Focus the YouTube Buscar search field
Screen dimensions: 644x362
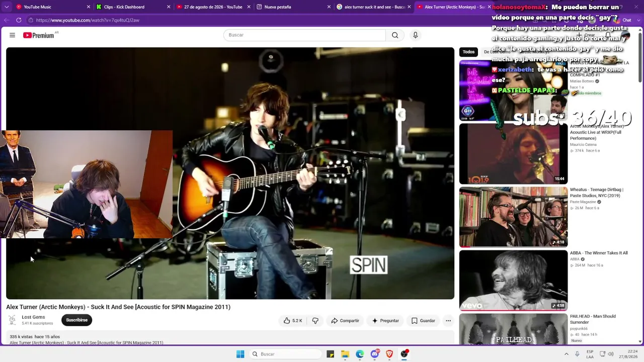click(304, 35)
